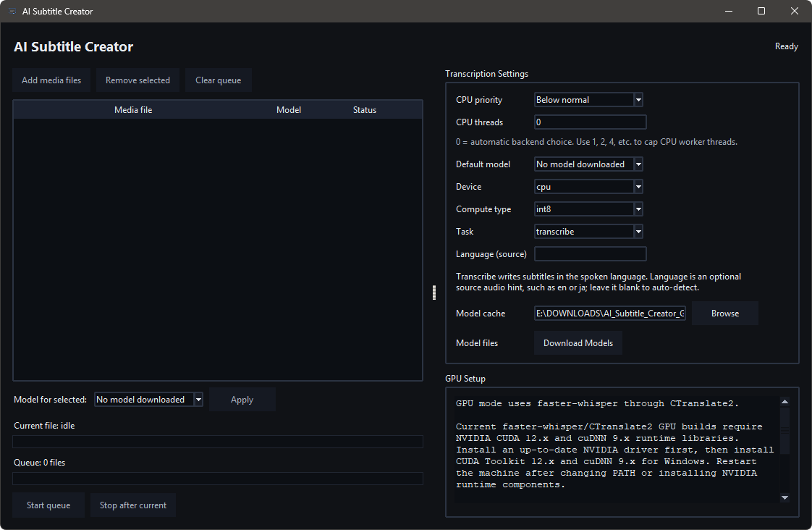The width and height of the screenshot is (812, 530).
Task: Click the Transcription Settings heading
Action: click(x=487, y=74)
